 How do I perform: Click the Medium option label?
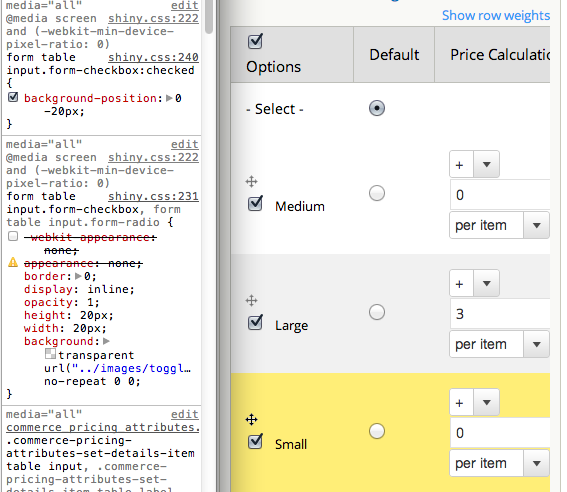(300, 206)
